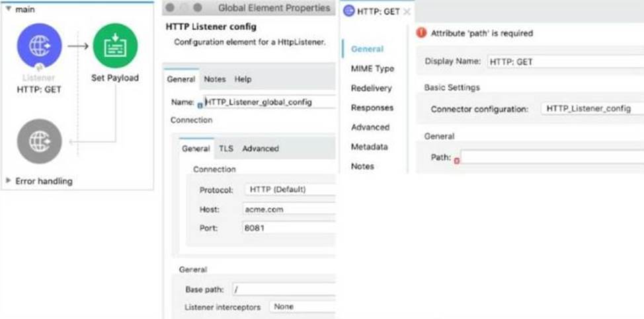Open the Redelivery section
Screen dimensions: 644x319
(371, 89)
